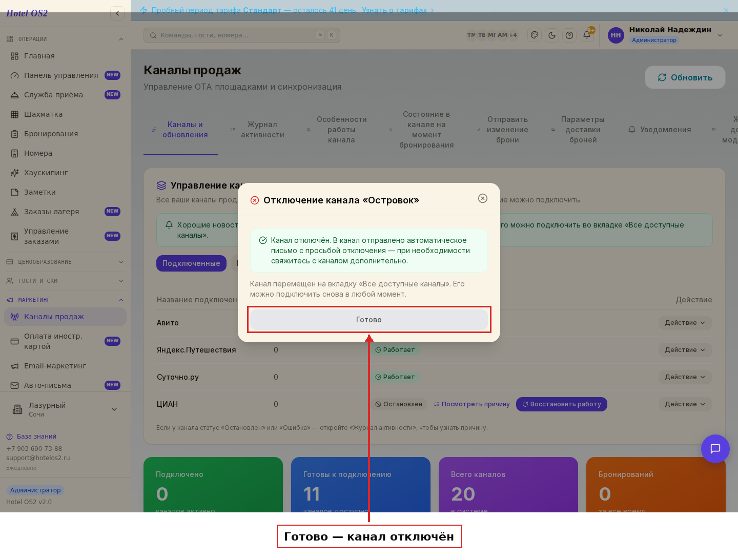The image size is (738, 560).
Task: Close the Отключение канала dialog
Action: [483, 198]
